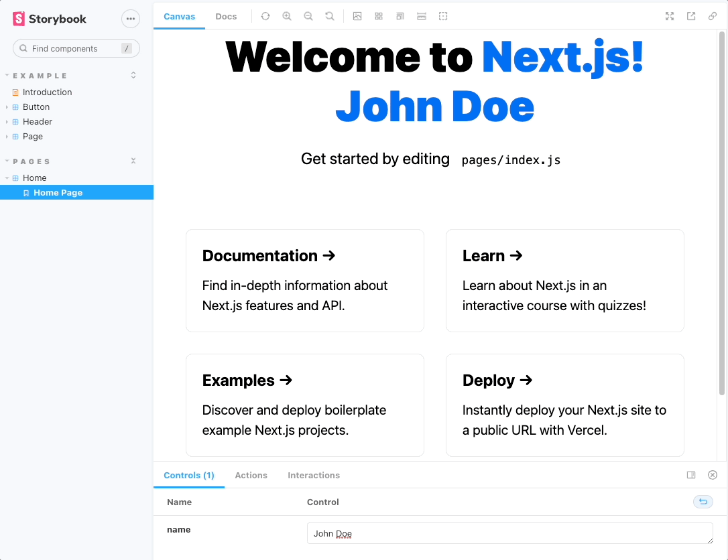Viewport: 728px width, 560px height.
Task: Open the viewport size picker
Action: [x=400, y=16]
